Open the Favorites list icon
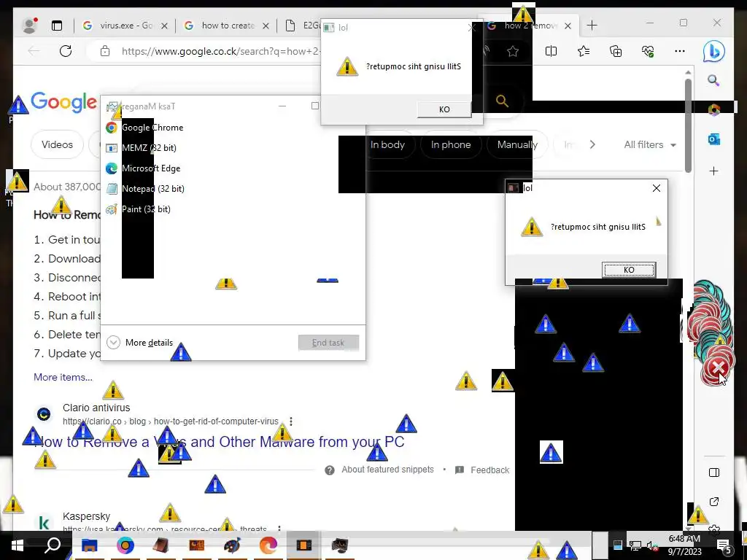The height and width of the screenshot is (560, 747). coord(584,51)
